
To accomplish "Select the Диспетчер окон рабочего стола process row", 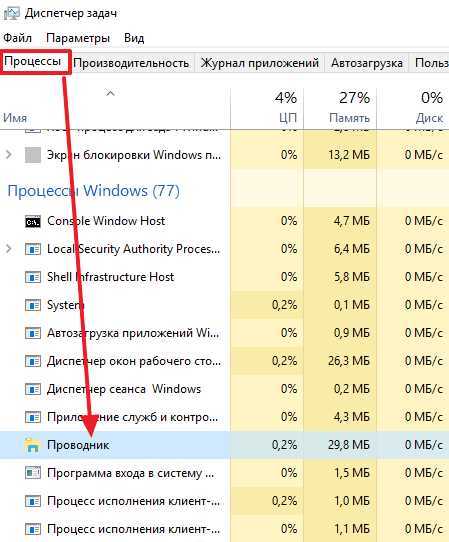I will click(224, 361).
